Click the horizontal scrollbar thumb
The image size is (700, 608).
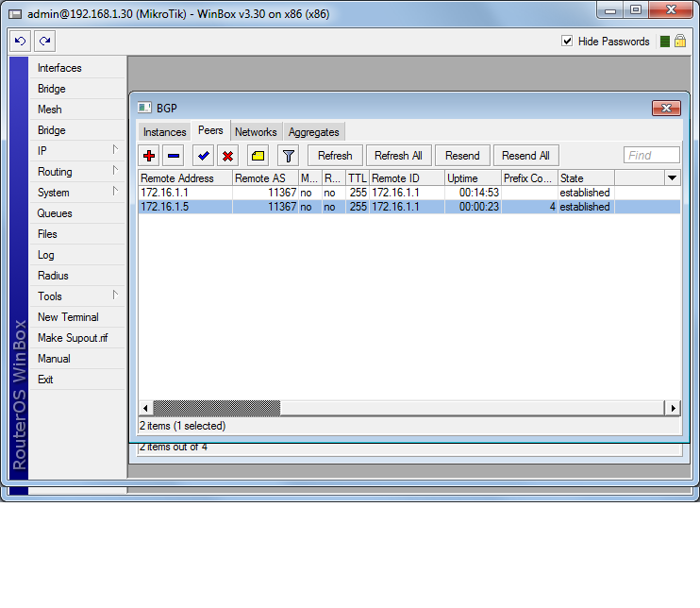(217, 408)
